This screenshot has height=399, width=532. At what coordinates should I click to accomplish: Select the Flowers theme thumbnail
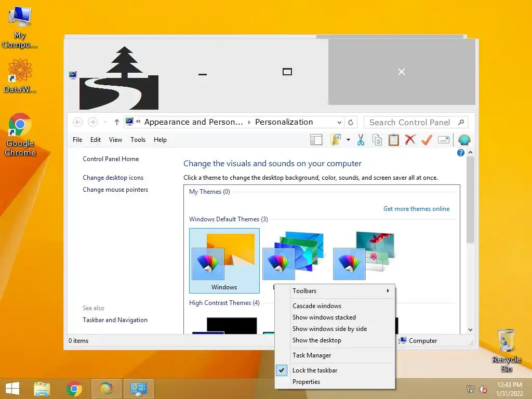(x=364, y=257)
